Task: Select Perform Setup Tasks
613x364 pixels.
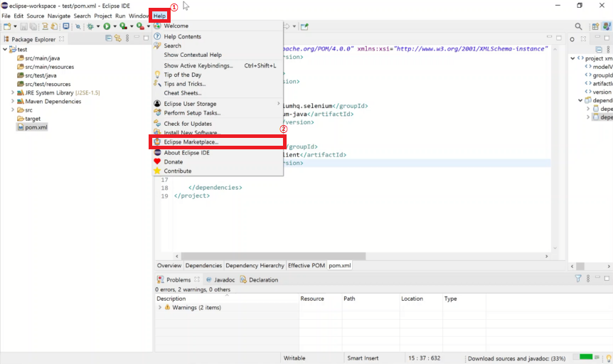Action: (218, 113)
